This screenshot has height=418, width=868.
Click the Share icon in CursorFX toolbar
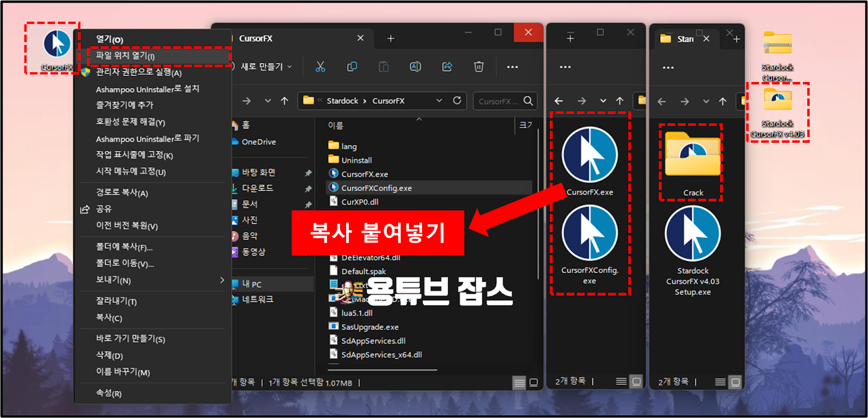(x=447, y=67)
